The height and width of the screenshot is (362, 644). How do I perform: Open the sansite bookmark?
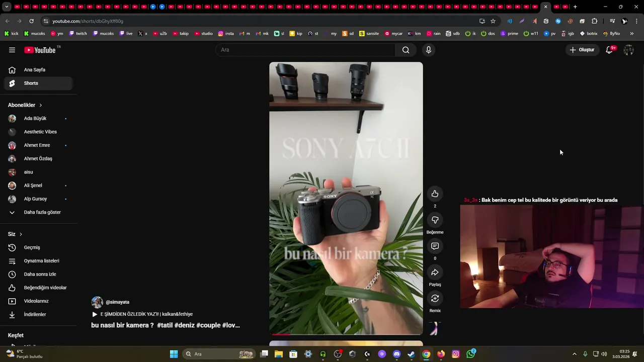(369, 34)
